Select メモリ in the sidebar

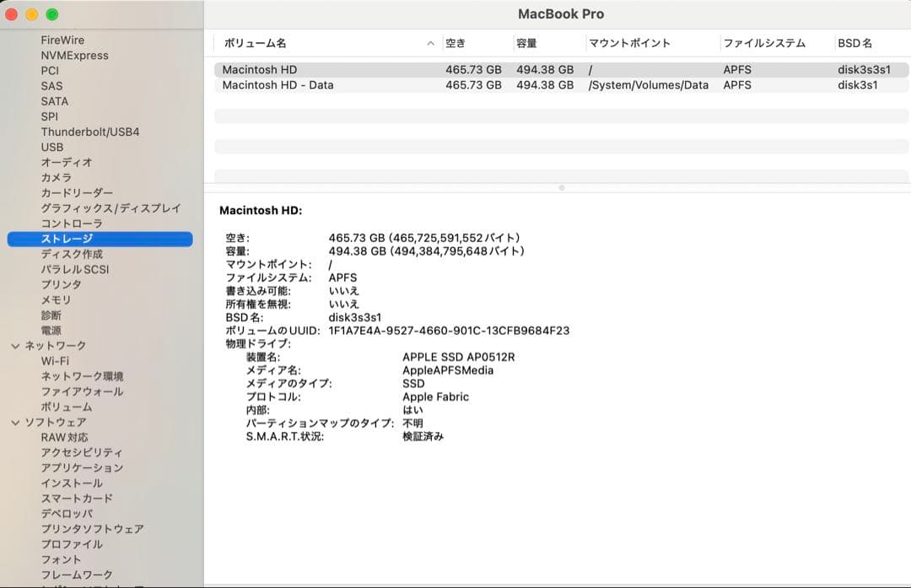(x=56, y=299)
